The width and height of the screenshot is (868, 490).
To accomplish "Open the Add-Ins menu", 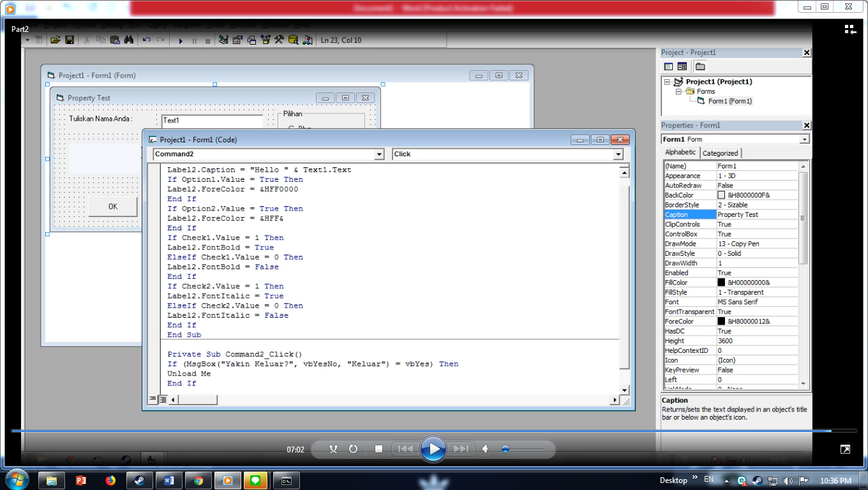I will (x=243, y=24).
